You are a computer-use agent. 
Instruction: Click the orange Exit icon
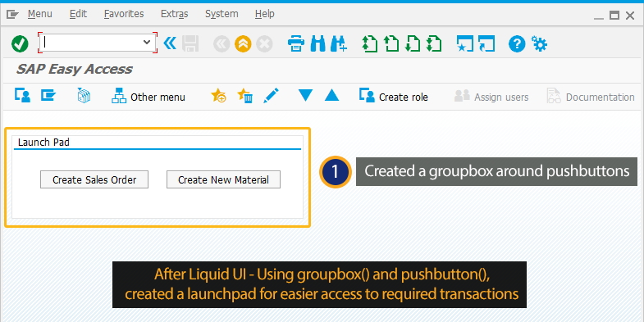pos(243,43)
